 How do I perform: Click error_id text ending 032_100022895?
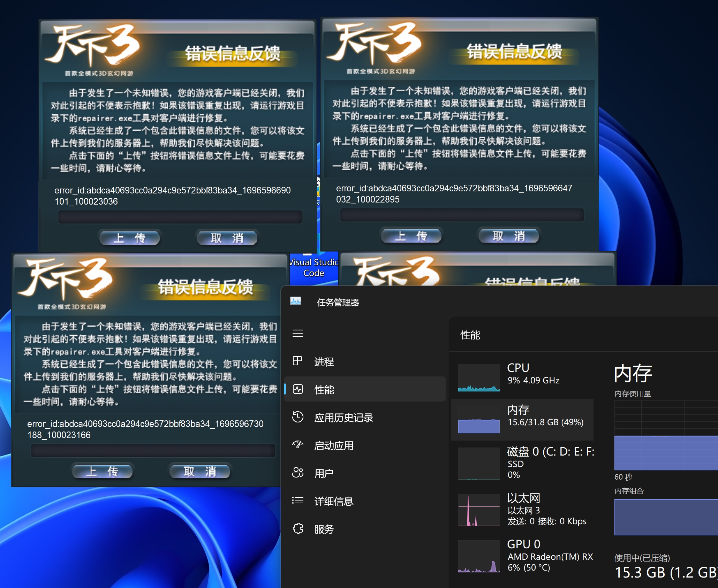point(454,193)
